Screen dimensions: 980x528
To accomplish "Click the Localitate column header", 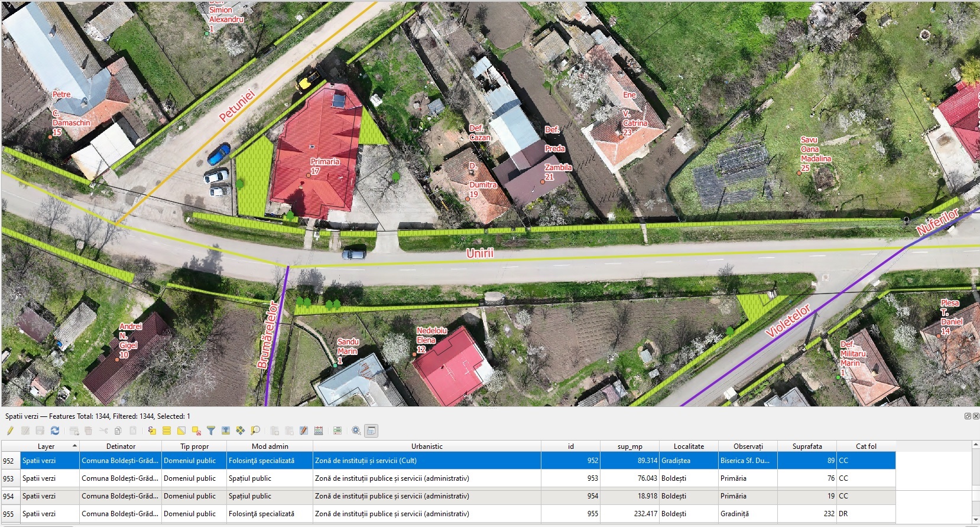I will point(689,446).
